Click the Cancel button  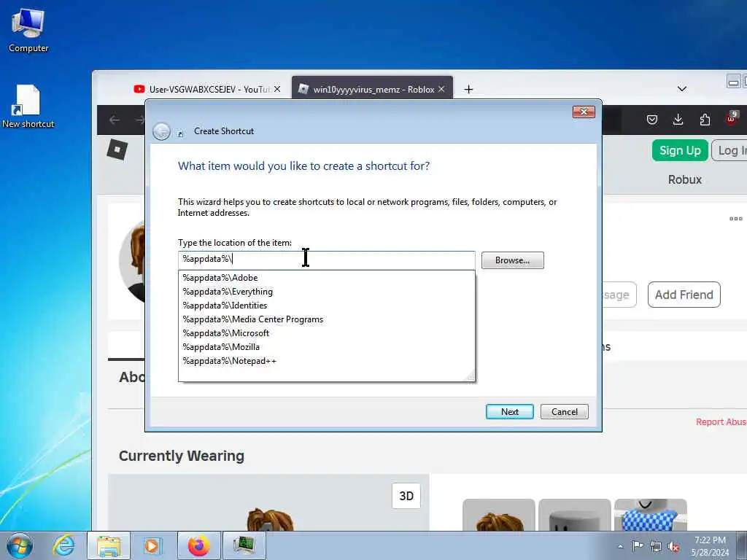pyautogui.click(x=565, y=412)
